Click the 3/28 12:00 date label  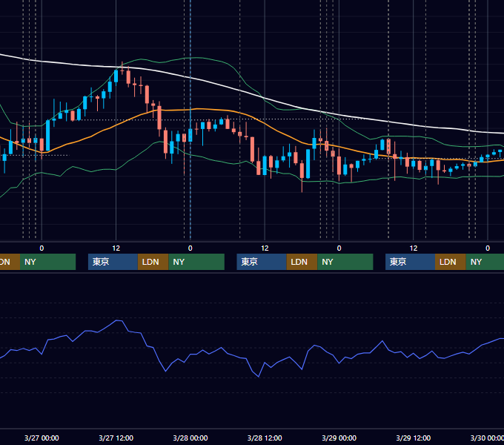point(265,438)
